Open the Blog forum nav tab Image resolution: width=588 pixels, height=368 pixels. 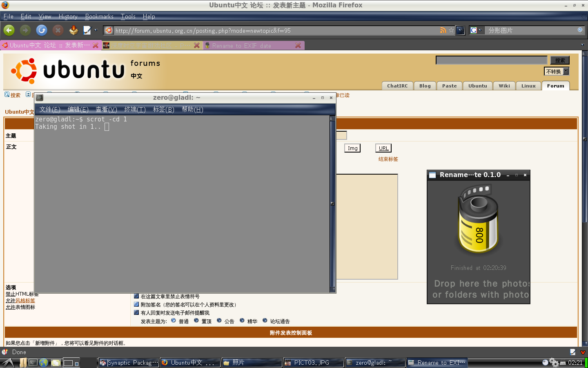(x=425, y=85)
